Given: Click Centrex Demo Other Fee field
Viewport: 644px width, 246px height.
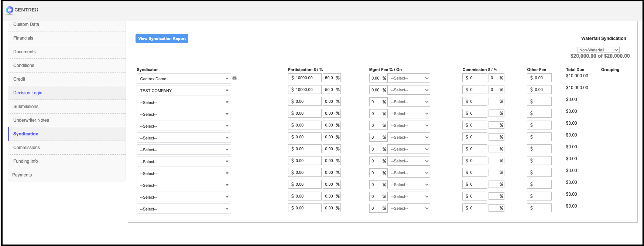Looking at the screenshot, I should tap(539, 78).
